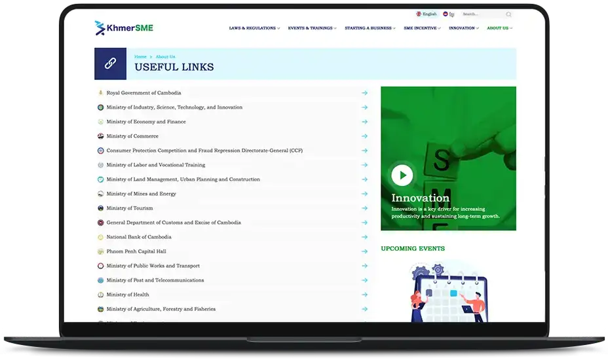Open Ministry of Post and Telecommunications link

(155, 280)
